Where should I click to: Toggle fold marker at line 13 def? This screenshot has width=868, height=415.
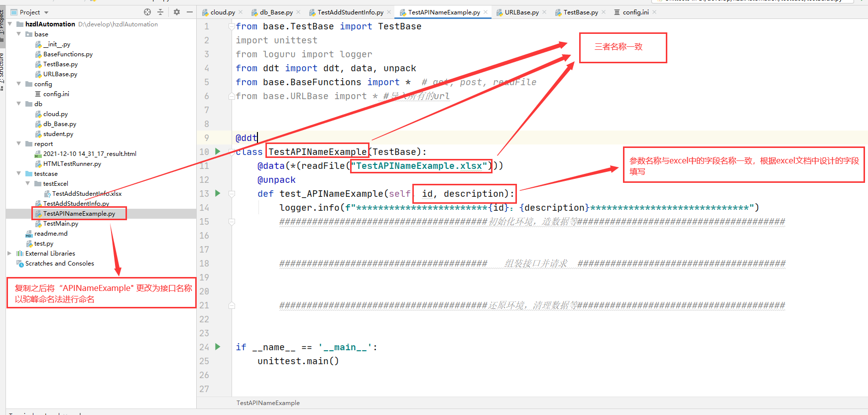tap(232, 194)
